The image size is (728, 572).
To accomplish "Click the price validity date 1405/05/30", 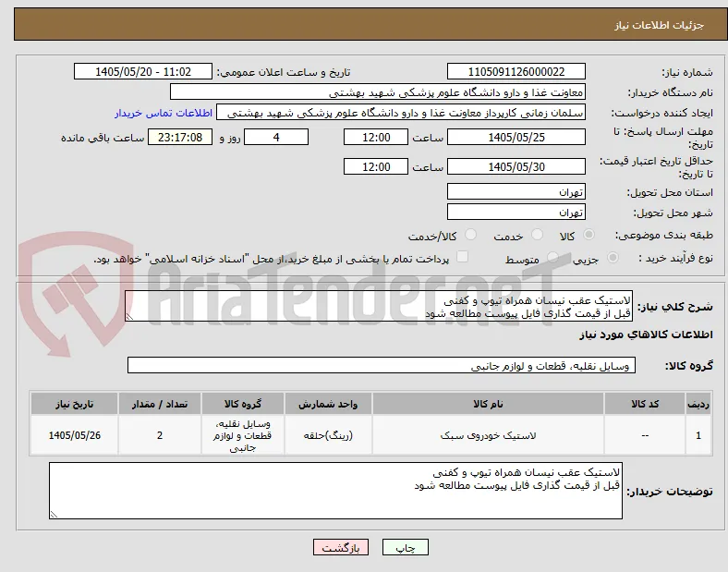I will [x=516, y=166].
